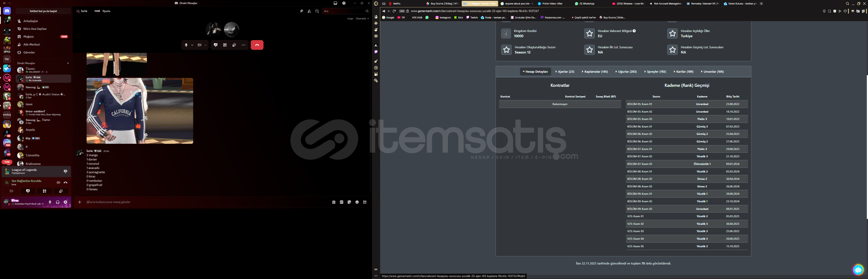Open Discord user settings gear
Viewport: 868px width, 279px height.
point(65,202)
